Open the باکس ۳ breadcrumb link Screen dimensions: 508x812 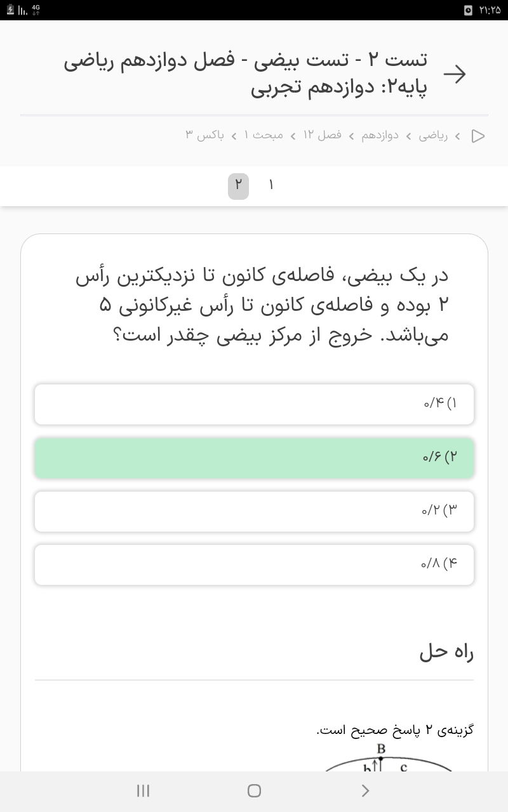204,135
